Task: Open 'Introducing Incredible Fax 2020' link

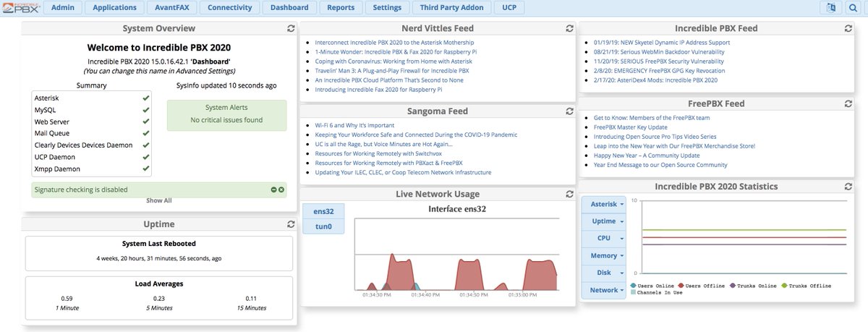Action: point(378,90)
